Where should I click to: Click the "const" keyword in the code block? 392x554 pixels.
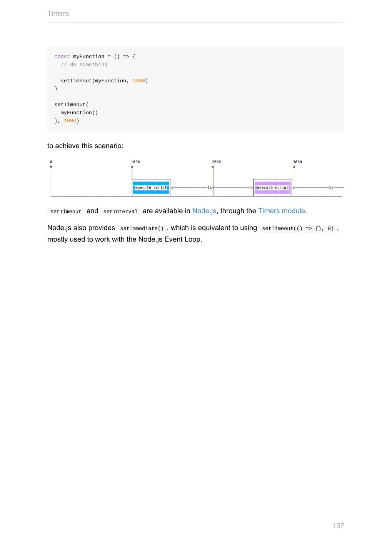click(x=62, y=57)
